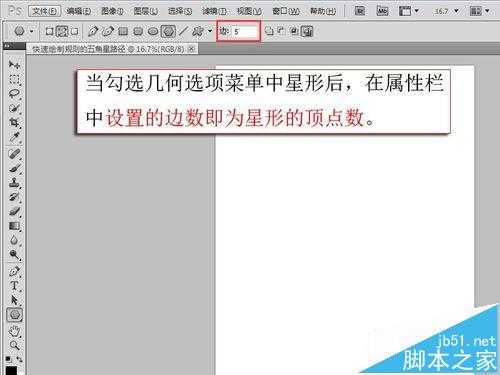Switch to Fill Pixels drawing mode
Viewport: 500px width, 375px height.
(x=75, y=31)
